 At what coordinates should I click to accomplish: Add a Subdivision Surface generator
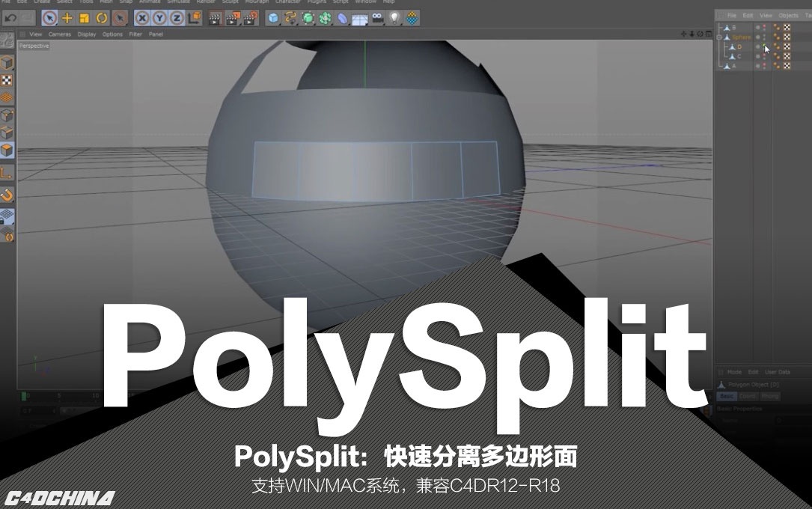pyautogui.click(x=308, y=18)
